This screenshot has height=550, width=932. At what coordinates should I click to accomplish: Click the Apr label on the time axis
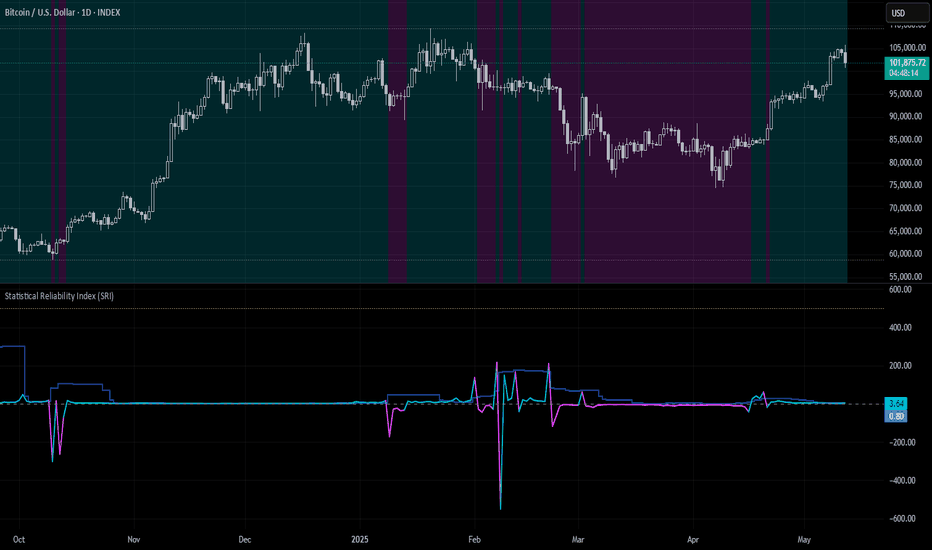[x=692, y=540]
